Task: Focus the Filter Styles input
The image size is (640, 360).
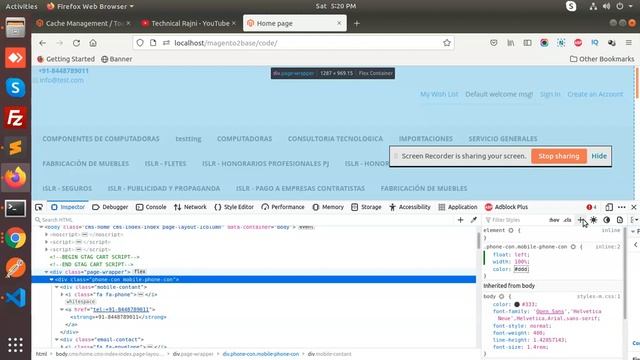Action: point(515,220)
